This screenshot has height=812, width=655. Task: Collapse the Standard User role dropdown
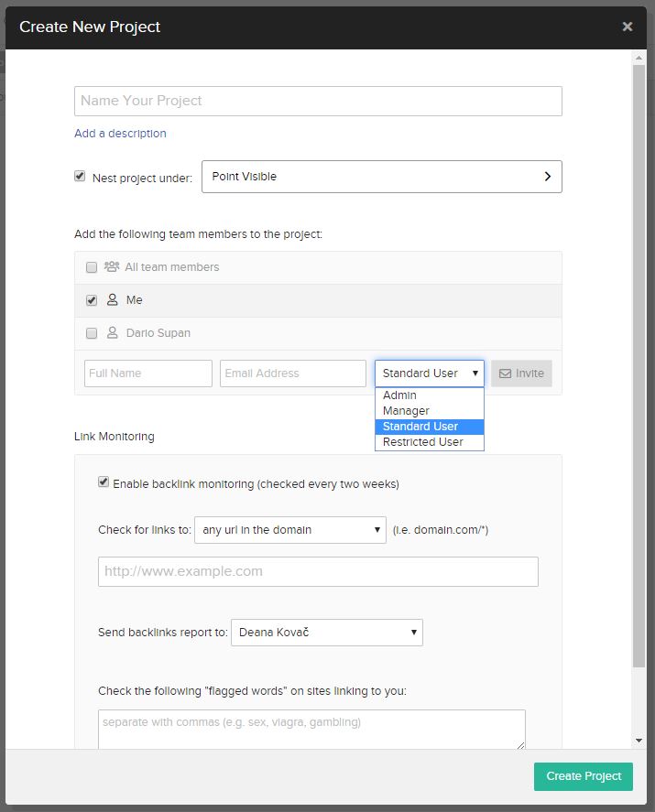point(430,374)
